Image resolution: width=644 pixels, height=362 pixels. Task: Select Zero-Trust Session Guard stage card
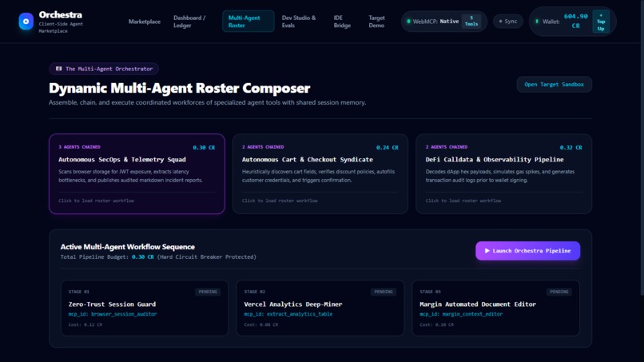pyautogui.click(x=145, y=308)
